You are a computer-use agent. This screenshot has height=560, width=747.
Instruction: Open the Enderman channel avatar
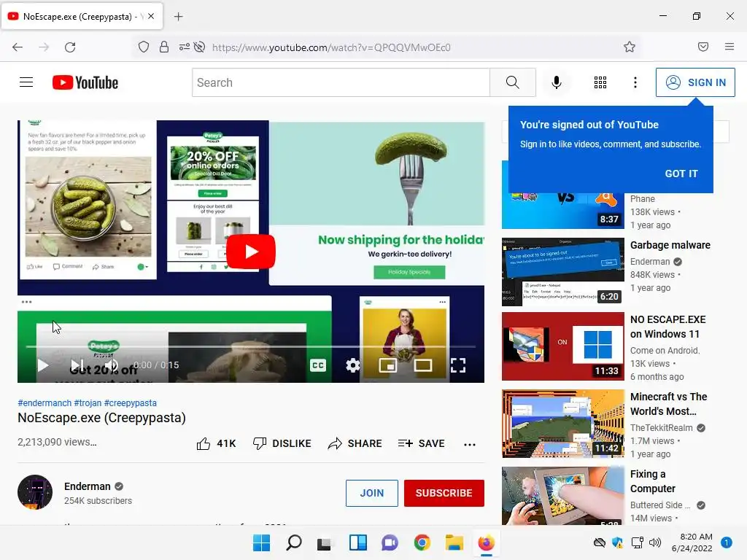click(x=35, y=492)
